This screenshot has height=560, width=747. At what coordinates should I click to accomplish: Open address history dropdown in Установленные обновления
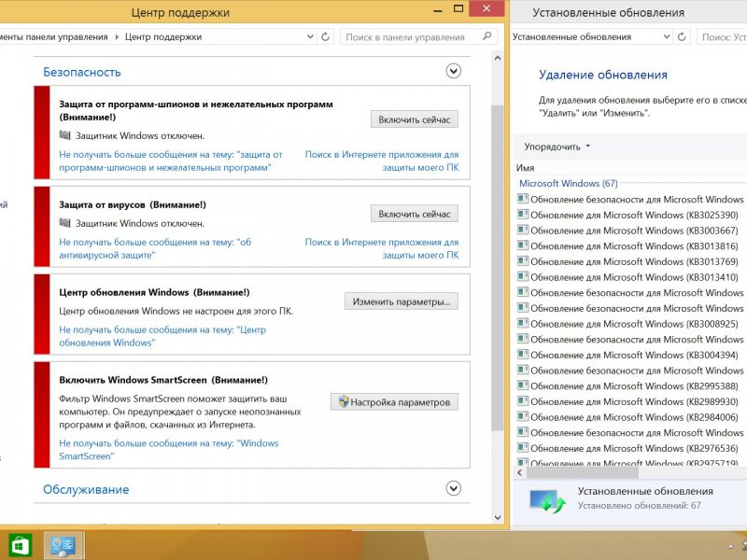tap(667, 36)
